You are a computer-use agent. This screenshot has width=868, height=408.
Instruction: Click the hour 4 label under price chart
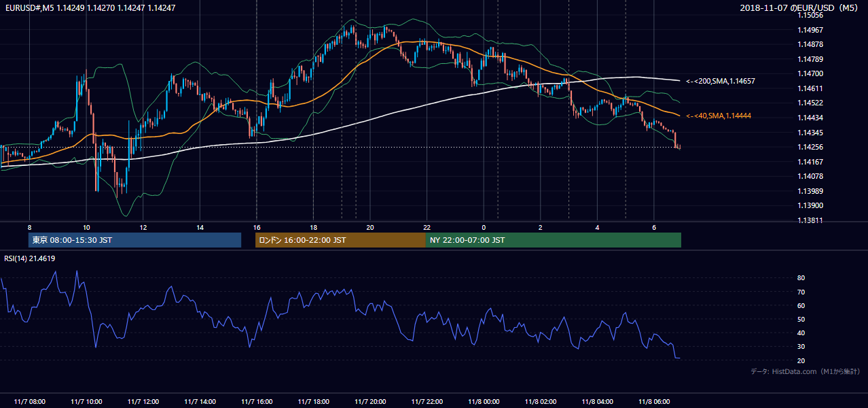coord(597,227)
